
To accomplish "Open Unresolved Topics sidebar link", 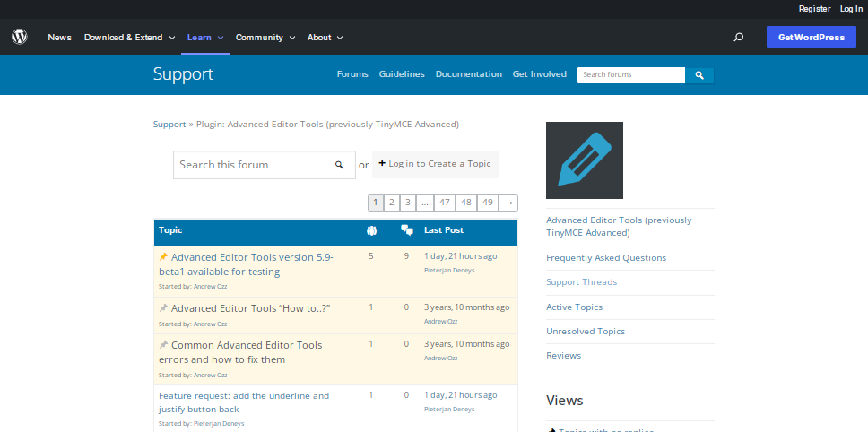I will pyautogui.click(x=586, y=332).
